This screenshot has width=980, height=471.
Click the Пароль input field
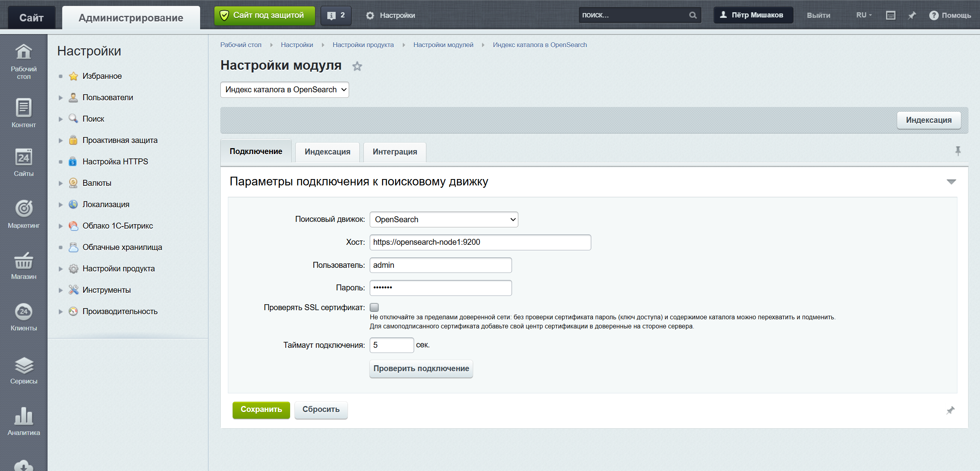(x=441, y=288)
